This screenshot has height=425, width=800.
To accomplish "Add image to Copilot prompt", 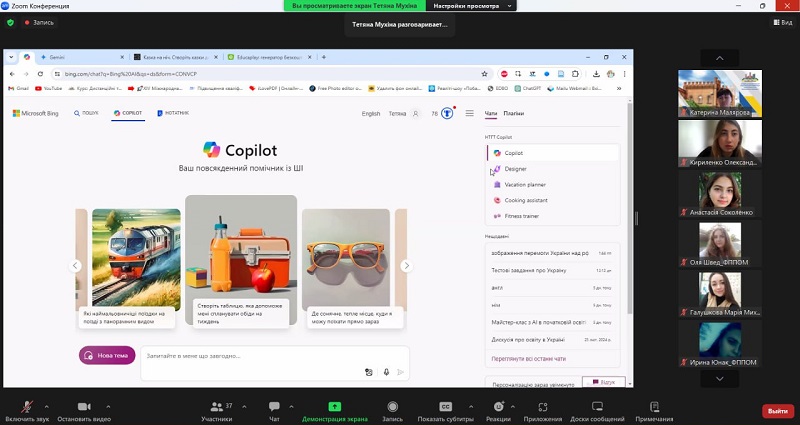I will [x=369, y=372].
